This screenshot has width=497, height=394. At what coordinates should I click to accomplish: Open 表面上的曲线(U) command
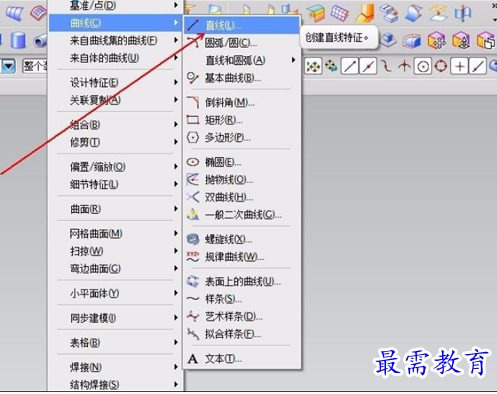coord(242,282)
